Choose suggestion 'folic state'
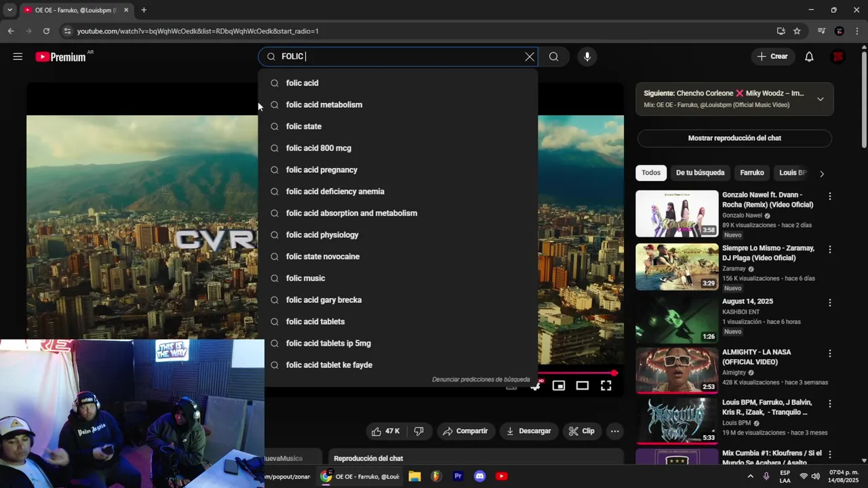 tap(398, 126)
